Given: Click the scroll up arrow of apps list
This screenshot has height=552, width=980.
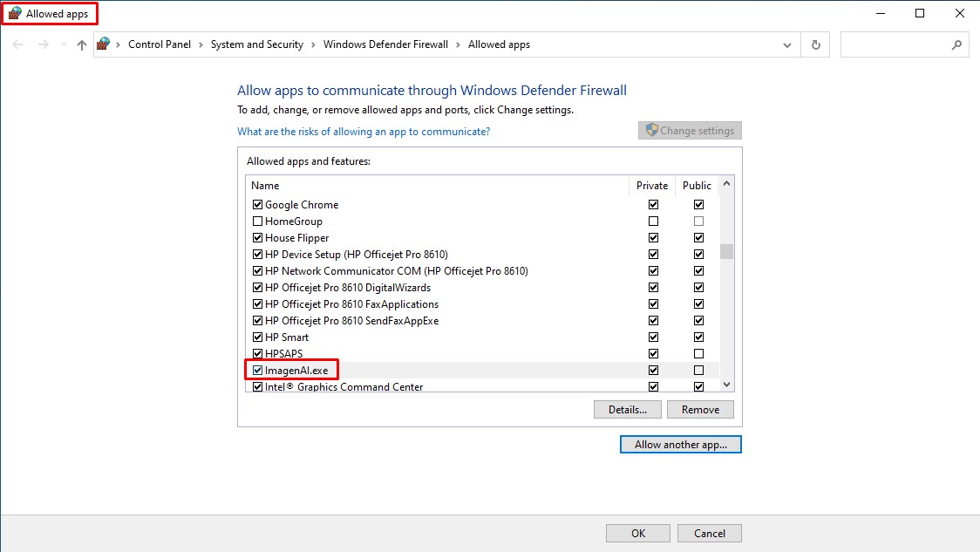Looking at the screenshot, I should click(x=726, y=184).
